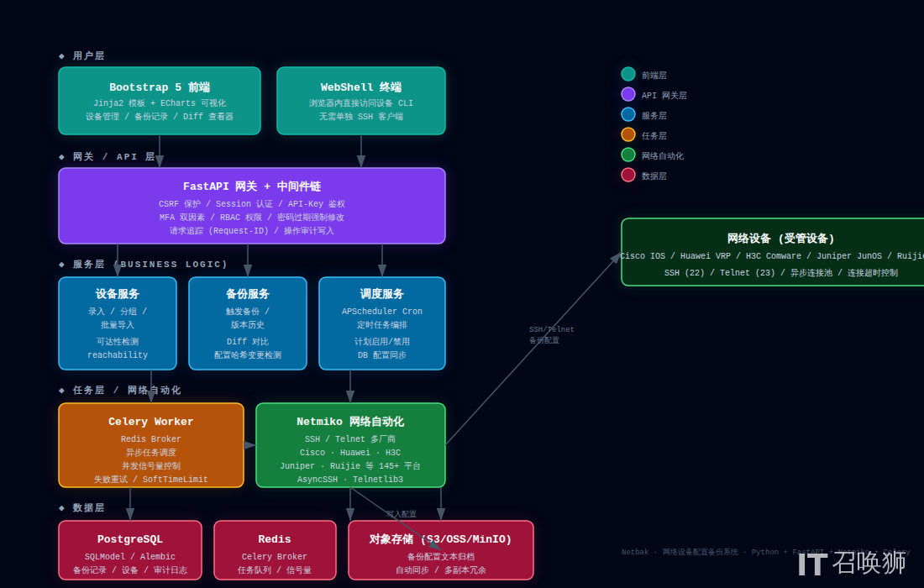This screenshot has height=588, width=924.
Task: Click the reachability text in 设备服务
Action: (118, 355)
